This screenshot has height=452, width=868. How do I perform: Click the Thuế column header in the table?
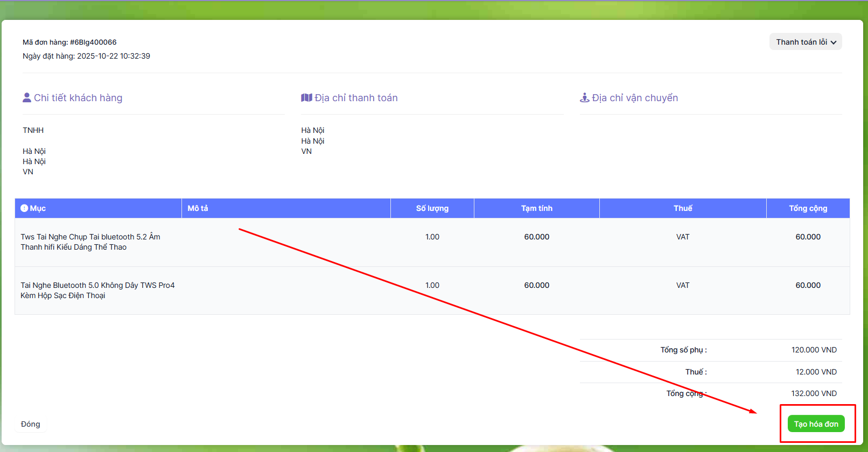click(682, 208)
